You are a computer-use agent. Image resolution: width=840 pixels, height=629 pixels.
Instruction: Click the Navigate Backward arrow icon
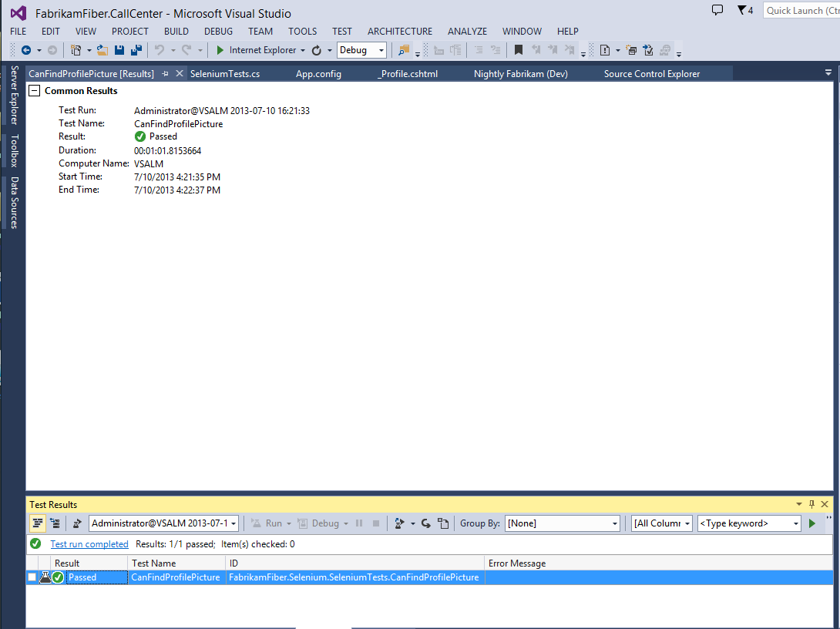pos(25,50)
